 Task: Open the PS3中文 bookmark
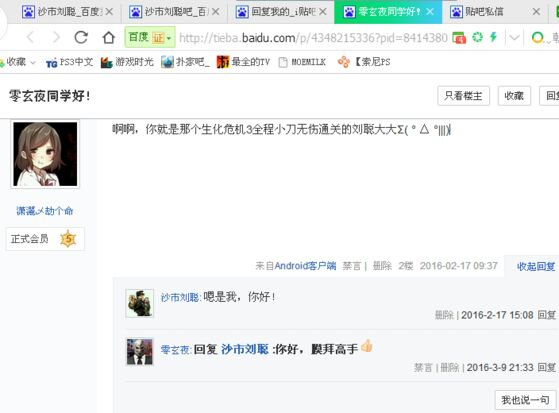70,62
